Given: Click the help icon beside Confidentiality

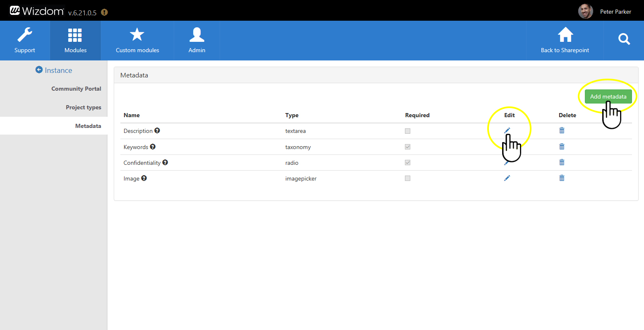Looking at the screenshot, I should [165, 162].
